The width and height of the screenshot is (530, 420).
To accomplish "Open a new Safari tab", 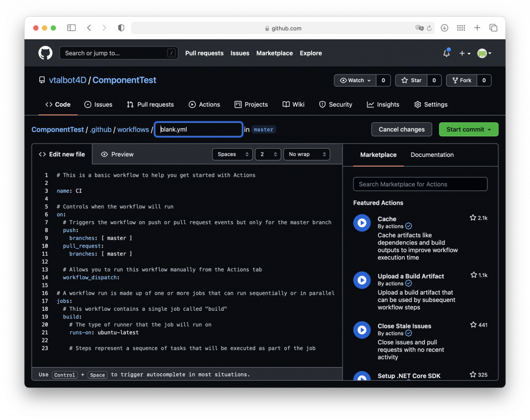I will click(x=477, y=28).
